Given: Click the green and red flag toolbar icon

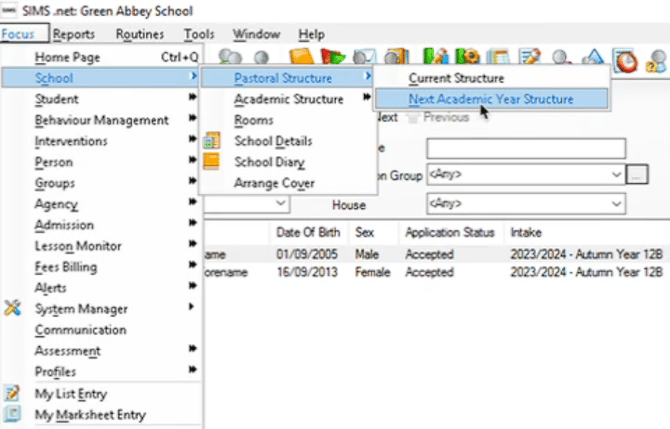Looking at the screenshot, I should [332, 58].
